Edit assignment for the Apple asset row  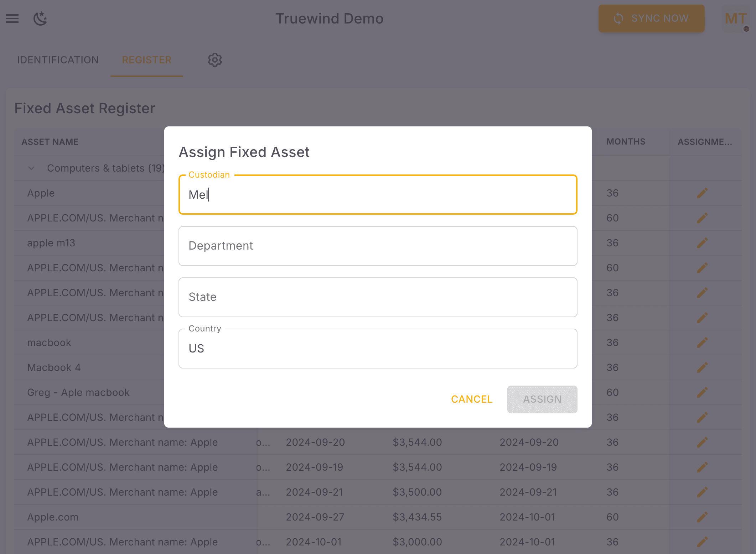[702, 193]
